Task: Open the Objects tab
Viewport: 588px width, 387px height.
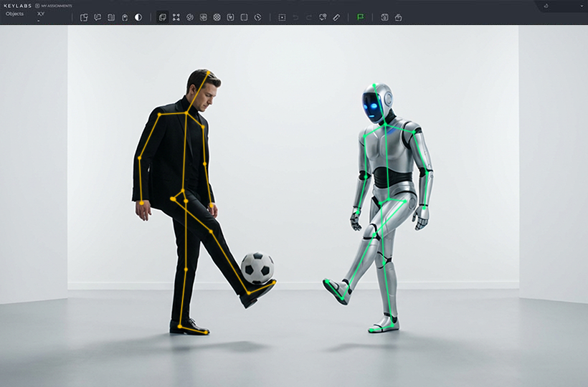Action: pyautogui.click(x=14, y=14)
